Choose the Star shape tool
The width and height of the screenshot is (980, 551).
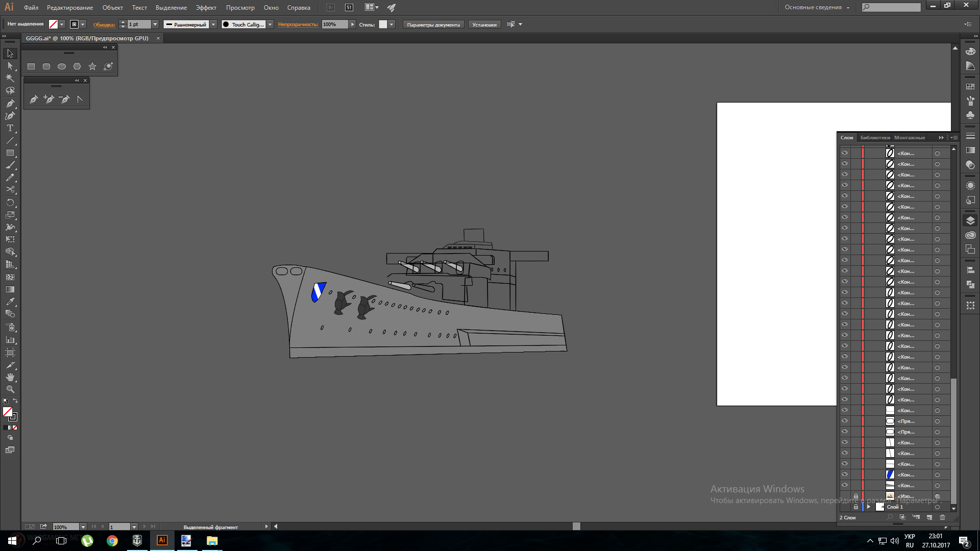92,66
